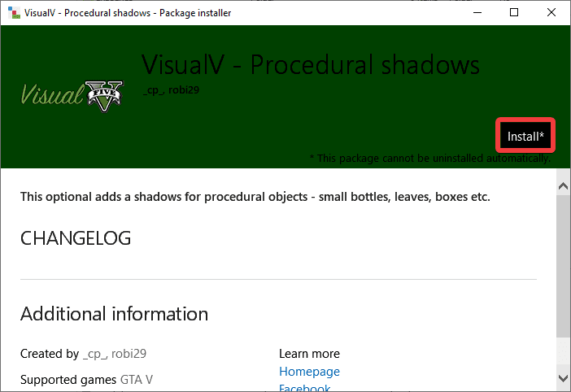571x392 pixels.
Task: Click the VisualV logo image
Action: (x=72, y=96)
